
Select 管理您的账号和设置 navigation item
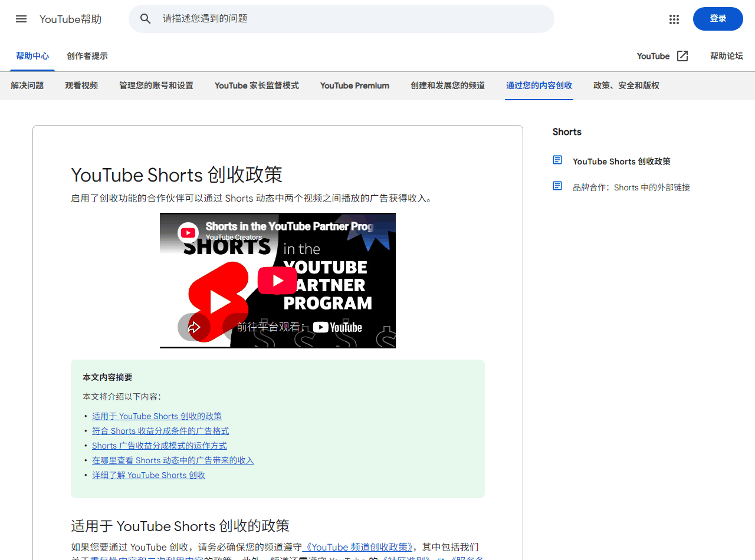pos(156,85)
